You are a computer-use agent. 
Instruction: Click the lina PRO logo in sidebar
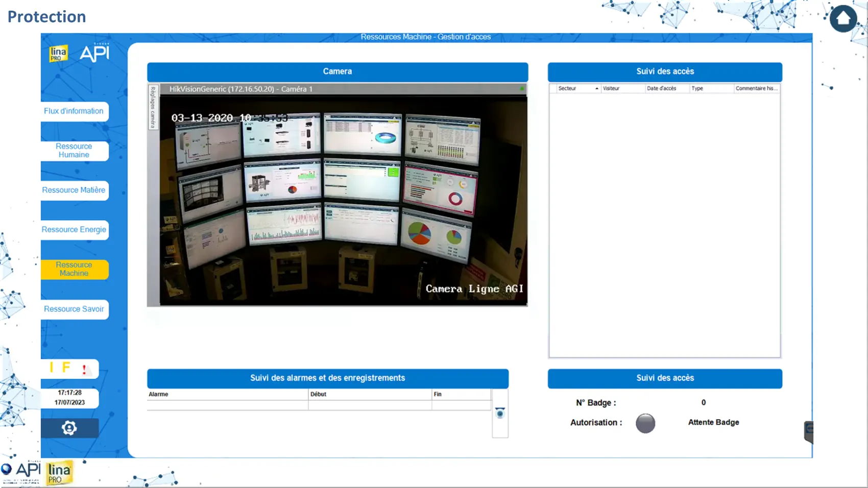coord(58,54)
